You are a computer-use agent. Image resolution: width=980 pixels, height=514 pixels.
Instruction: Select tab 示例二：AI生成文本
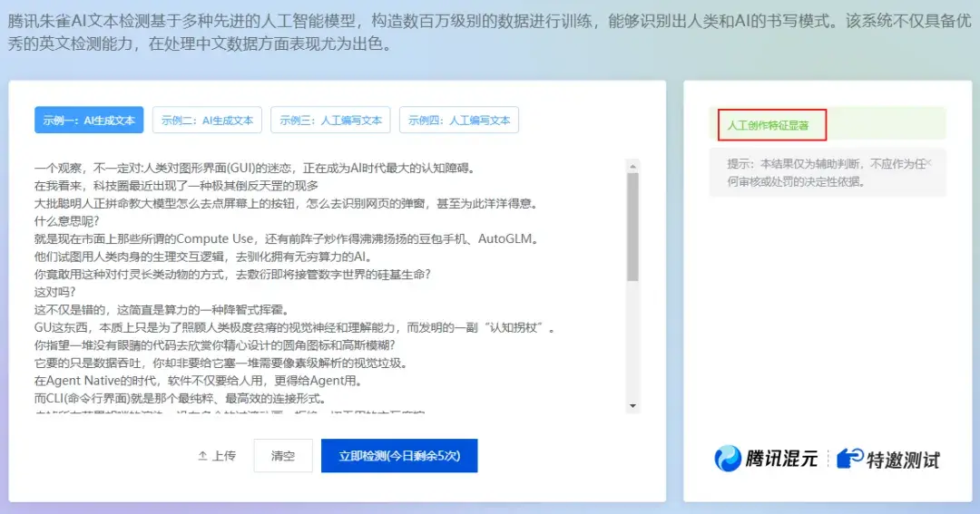[x=208, y=120]
